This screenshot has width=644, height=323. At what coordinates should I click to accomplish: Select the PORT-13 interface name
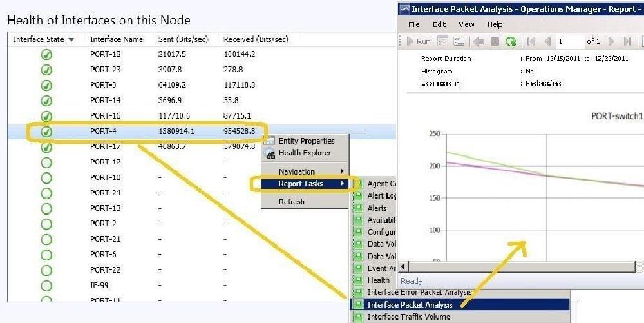(106, 208)
